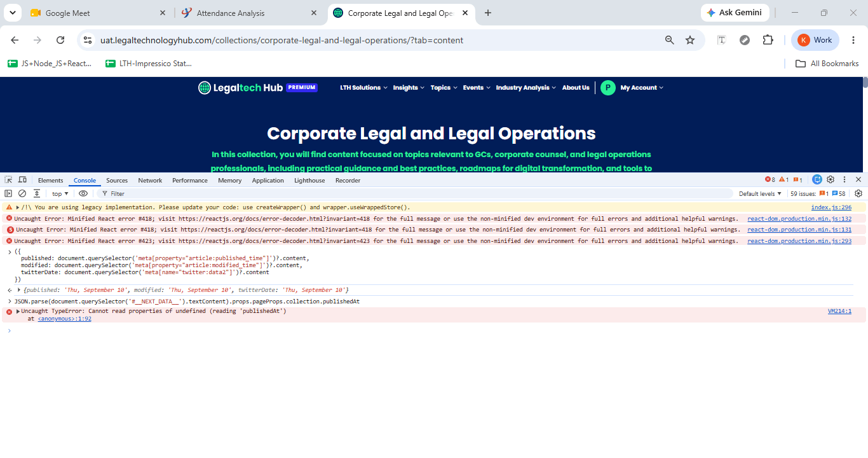Switch to the Network tab
The image size is (868, 458).
[150, 180]
